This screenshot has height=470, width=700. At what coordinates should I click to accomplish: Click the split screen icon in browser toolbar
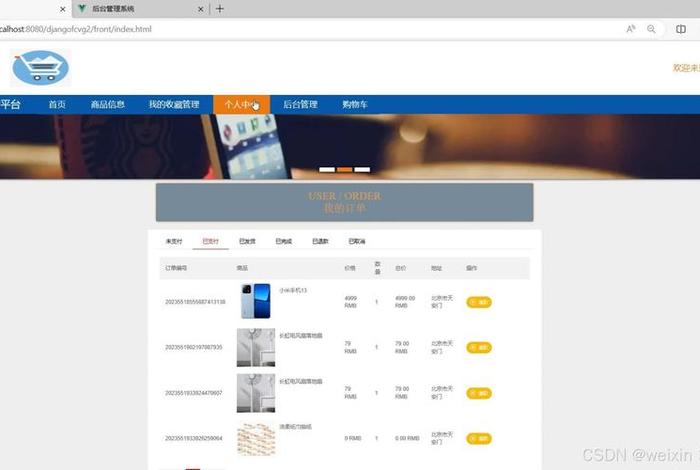tap(682, 29)
